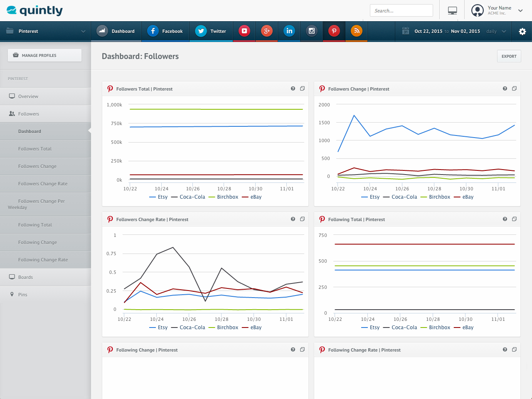Open Followers Change Per Weekday link
This screenshot has height=399, width=532.
coord(45,204)
